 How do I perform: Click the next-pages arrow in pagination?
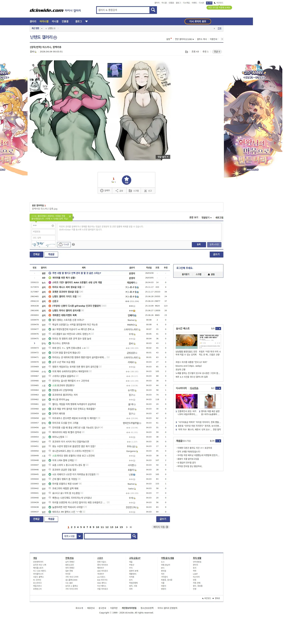tap(127, 527)
